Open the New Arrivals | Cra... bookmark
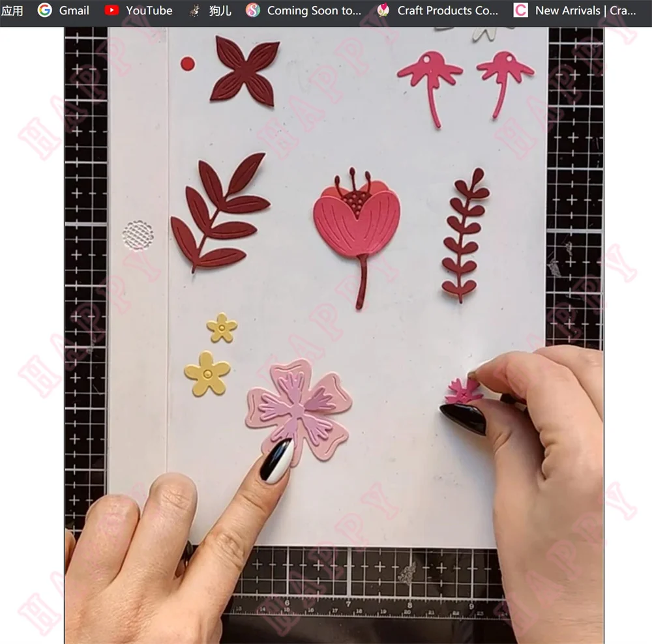This screenshot has height=644, width=652. (585, 10)
